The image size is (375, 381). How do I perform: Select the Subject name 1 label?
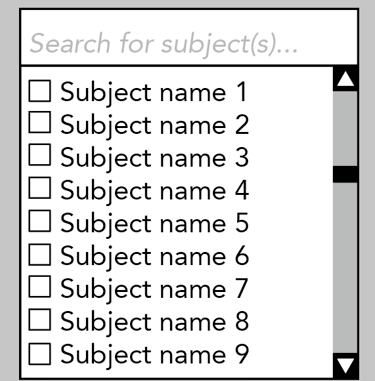pos(154,93)
